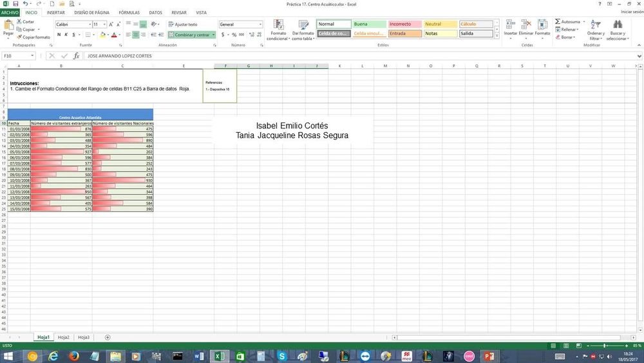This screenshot has width=644, height=363.
Task: Click the insert function fx icon
Action: (x=77, y=56)
